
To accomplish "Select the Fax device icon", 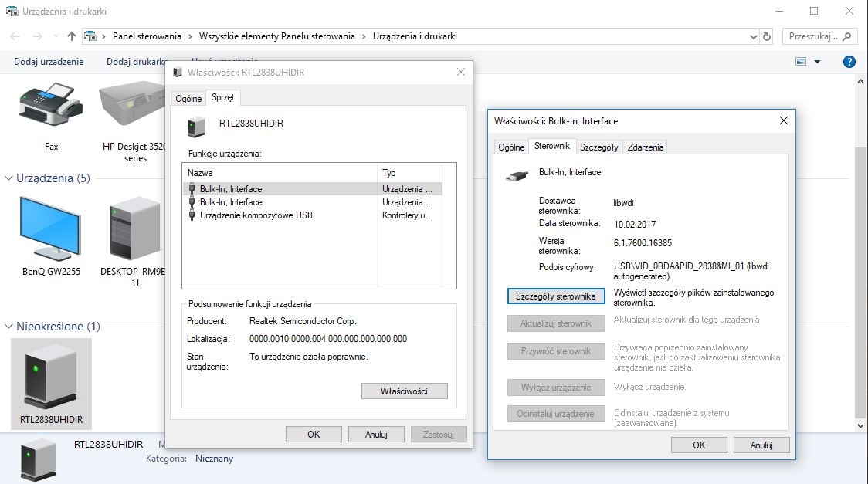I will tap(51, 105).
